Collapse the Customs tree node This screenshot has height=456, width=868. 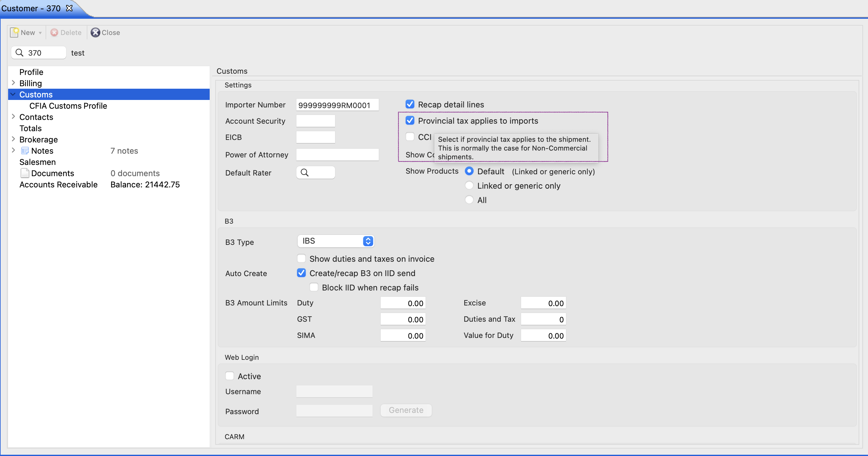[x=13, y=94]
